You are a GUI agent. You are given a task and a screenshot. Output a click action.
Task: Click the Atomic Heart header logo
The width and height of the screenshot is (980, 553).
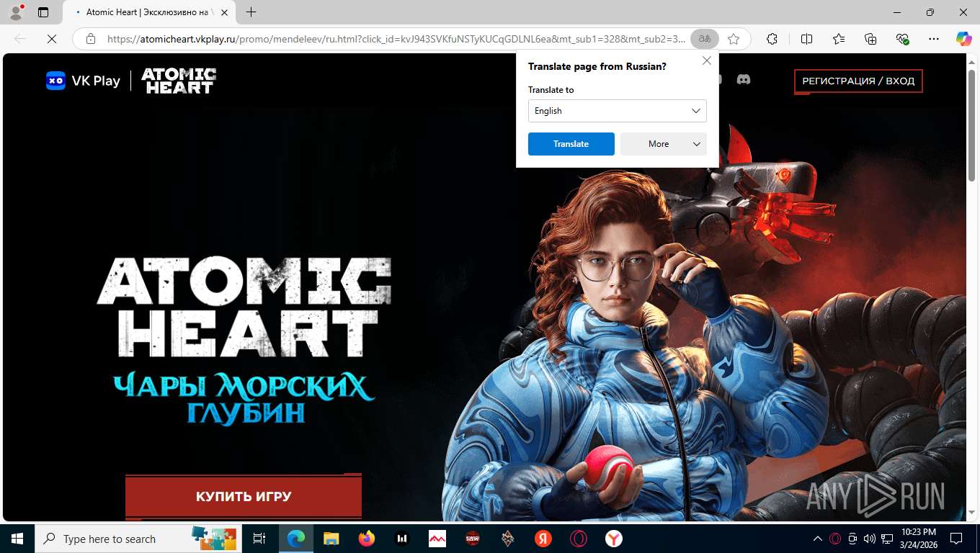pyautogui.click(x=179, y=81)
